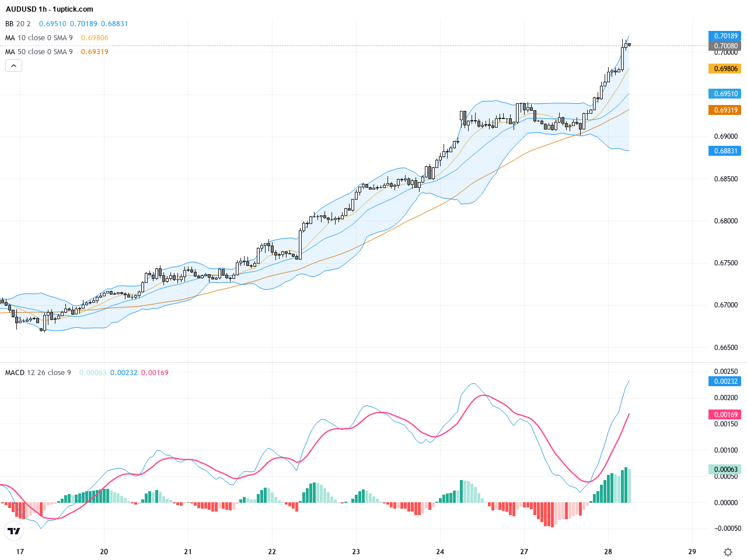Click date 17 on the time axis
747x560 pixels.
tap(20, 552)
